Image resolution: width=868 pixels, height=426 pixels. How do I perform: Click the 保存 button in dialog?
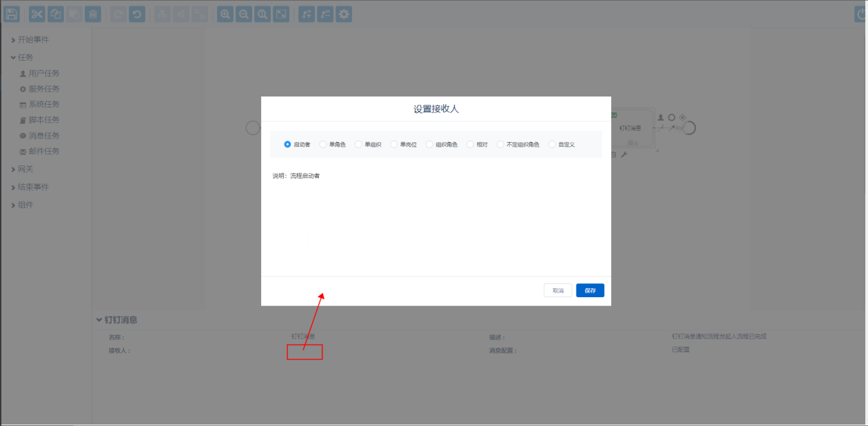point(590,290)
